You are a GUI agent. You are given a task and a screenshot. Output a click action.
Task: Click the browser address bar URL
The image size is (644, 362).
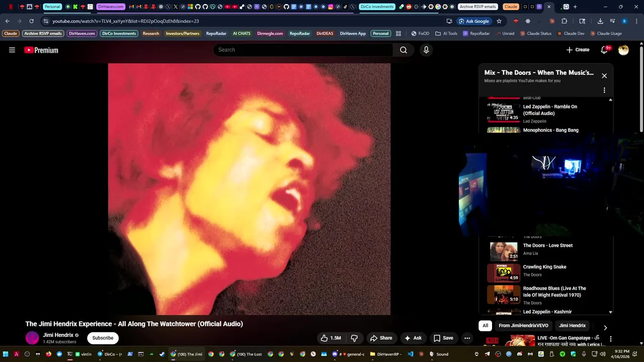point(126,21)
